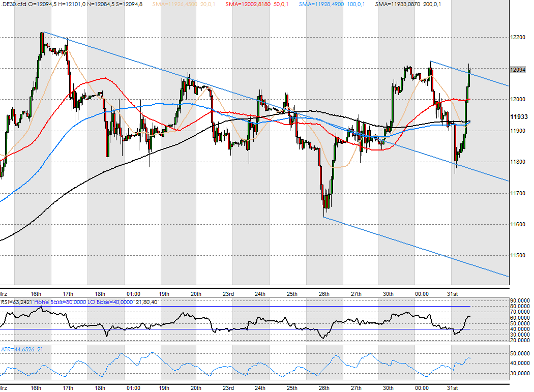The image size is (534, 392).
Task: Click the 11500 level on price axis
Action: (518, 255)
